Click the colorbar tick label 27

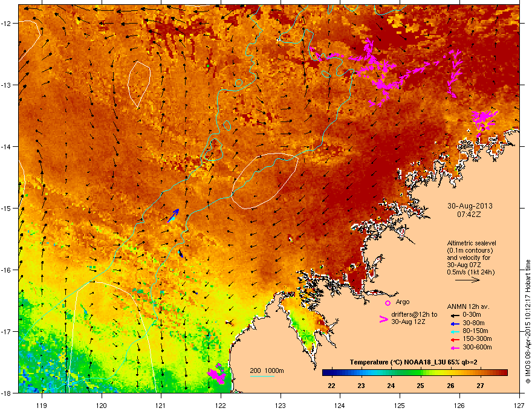[x=480, y=386]
